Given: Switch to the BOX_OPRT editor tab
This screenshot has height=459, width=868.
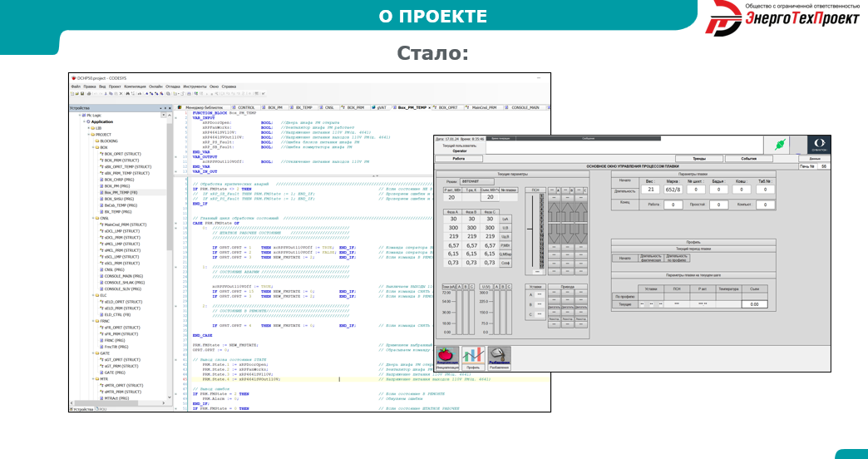Looking at the screenshot, I should pos(446,107).
